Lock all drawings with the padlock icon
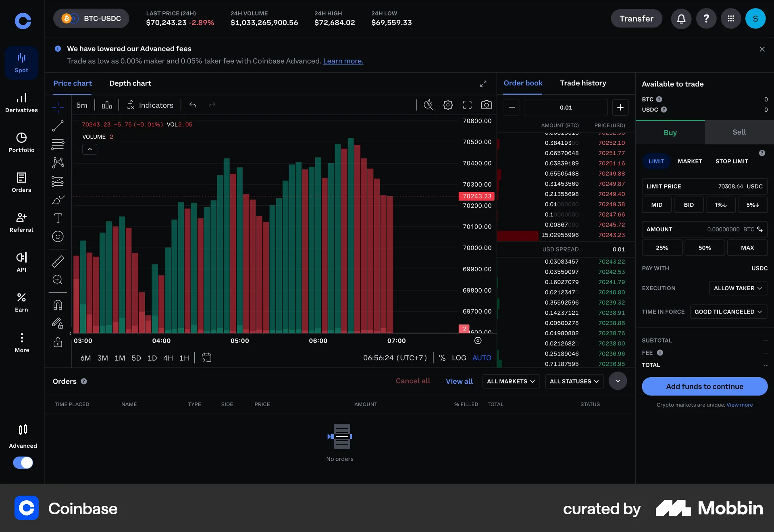The width and height of the screenshot is (774, 532). (58, 342)
